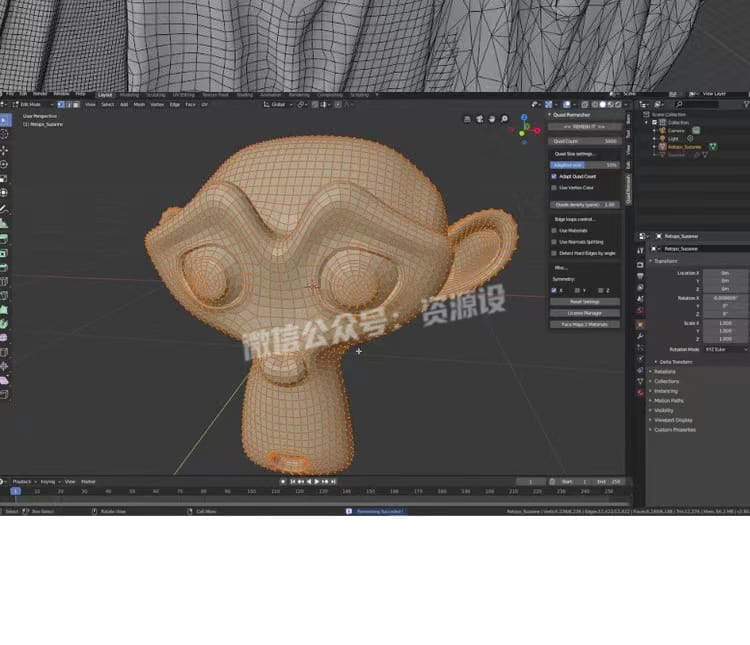
Task: Click the outliner filter funnel icon
Action: click(x=746, y=104)
